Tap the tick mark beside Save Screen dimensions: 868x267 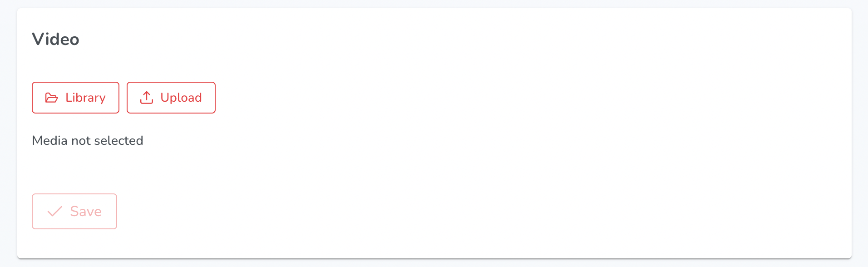[55, 211]
